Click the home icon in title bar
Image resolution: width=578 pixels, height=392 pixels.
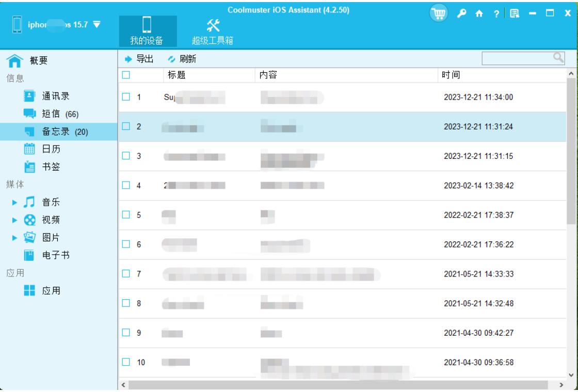479,13
